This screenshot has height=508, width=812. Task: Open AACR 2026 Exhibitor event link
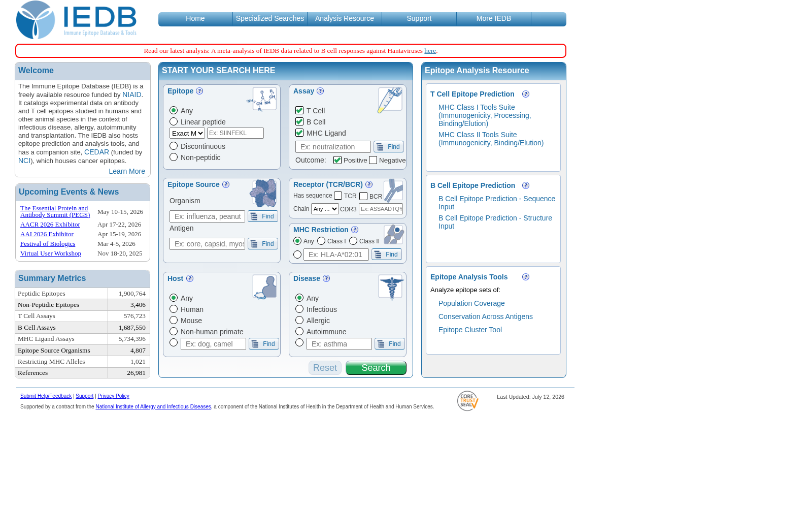tap(50, 225)
